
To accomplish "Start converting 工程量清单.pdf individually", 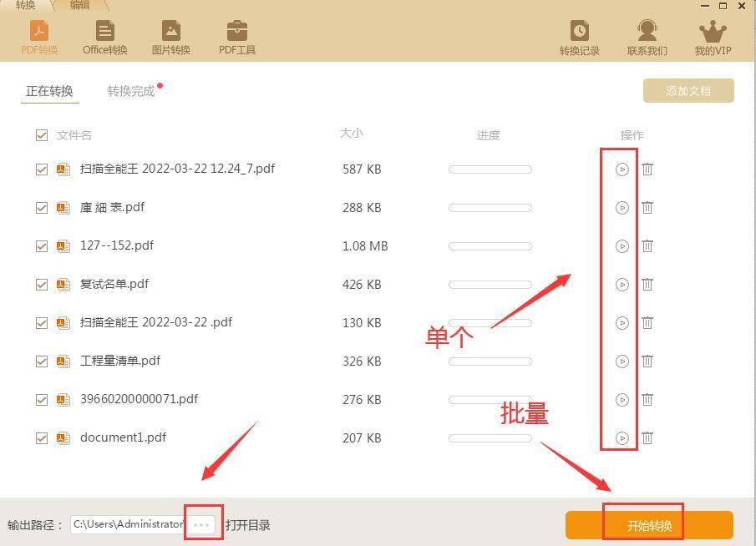I will 622,361.
